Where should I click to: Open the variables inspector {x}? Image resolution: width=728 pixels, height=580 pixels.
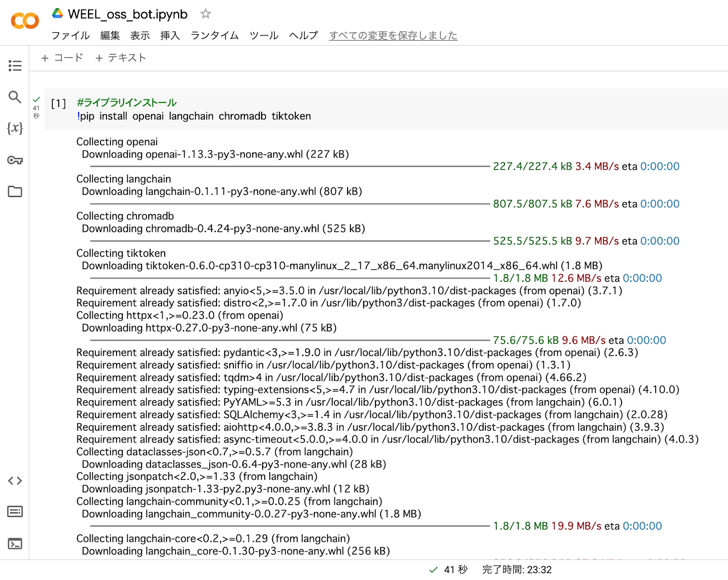[x=15, y=128]
